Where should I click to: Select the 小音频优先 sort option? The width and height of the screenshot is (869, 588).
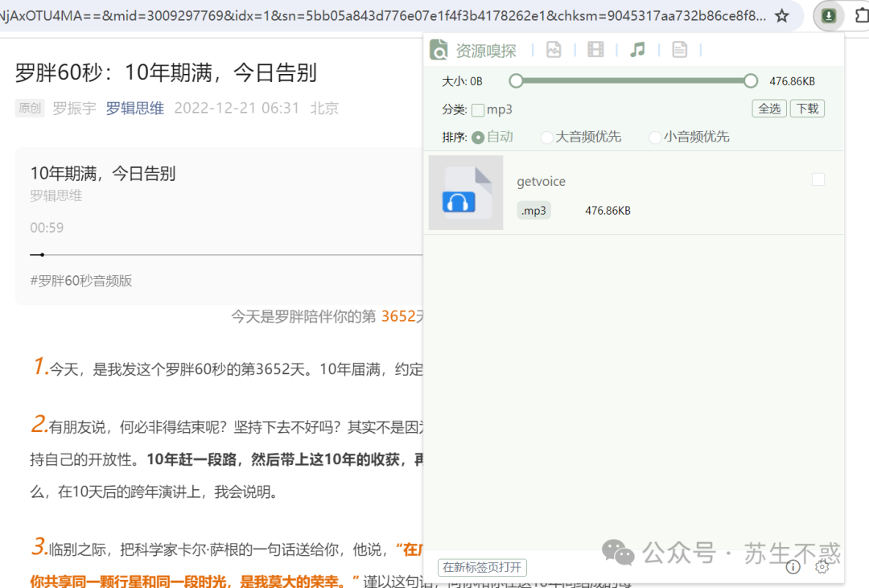point(655,138)
